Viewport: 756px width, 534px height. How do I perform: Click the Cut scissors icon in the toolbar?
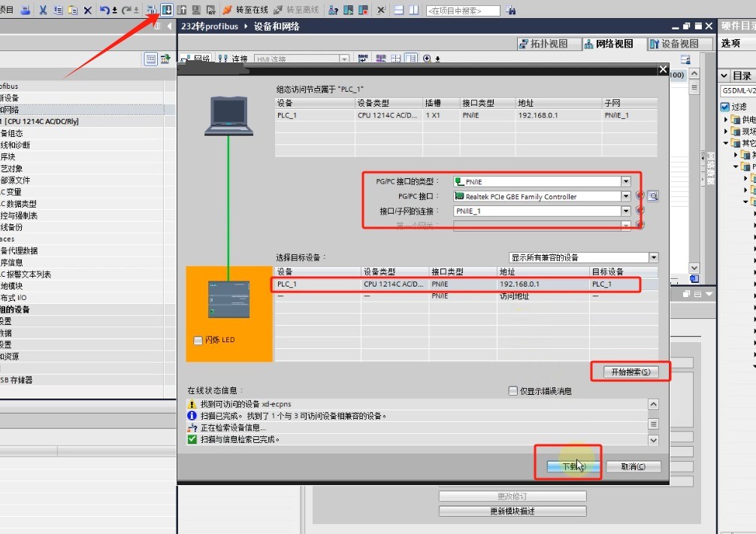coord(43,10)
